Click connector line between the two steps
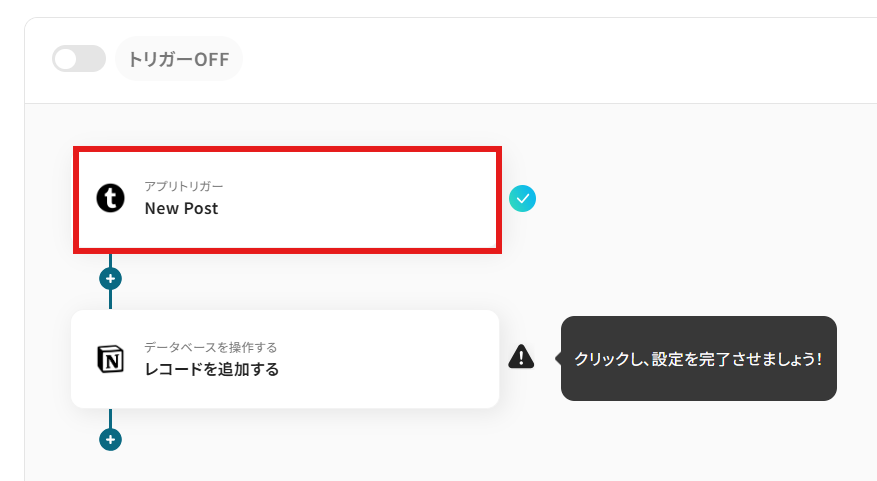The width and height of the screenshot is (877, 481). 110,300
